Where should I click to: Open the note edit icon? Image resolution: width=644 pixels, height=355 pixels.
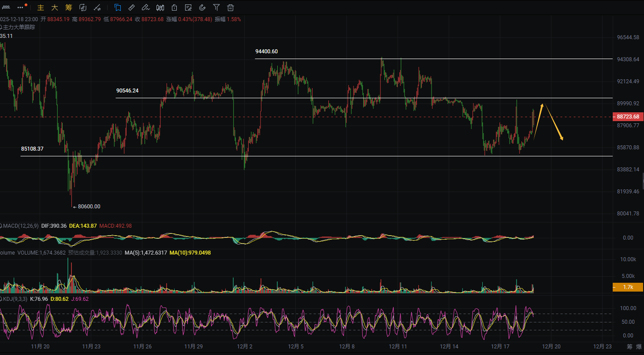click(x=188, y=7)
